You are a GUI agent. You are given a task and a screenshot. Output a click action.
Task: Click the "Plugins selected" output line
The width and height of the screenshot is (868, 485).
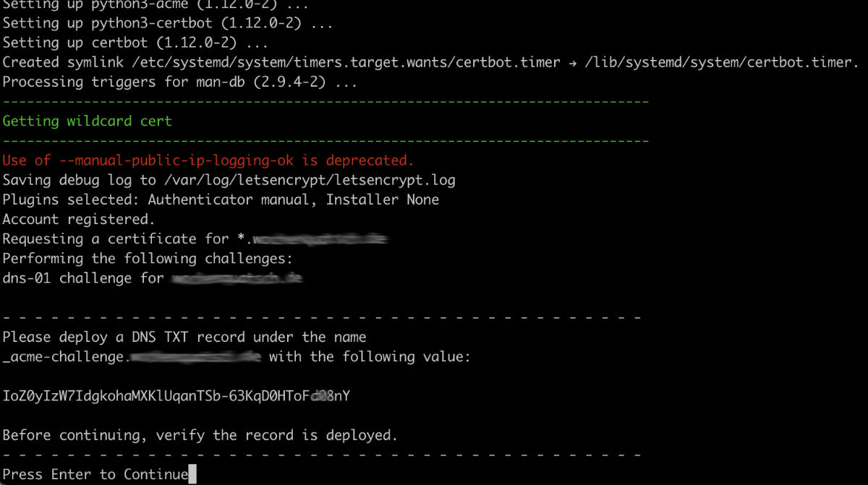tap(221, 199)
